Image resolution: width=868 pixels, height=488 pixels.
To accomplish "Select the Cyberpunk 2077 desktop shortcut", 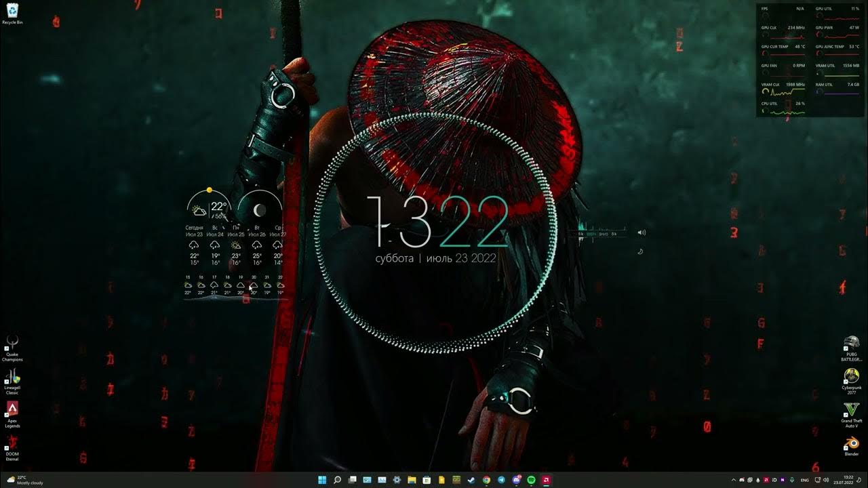I will tap(851, 382).
